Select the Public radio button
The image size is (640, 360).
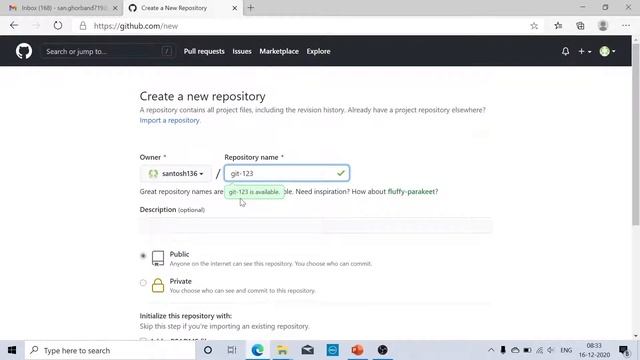point(143,256)
